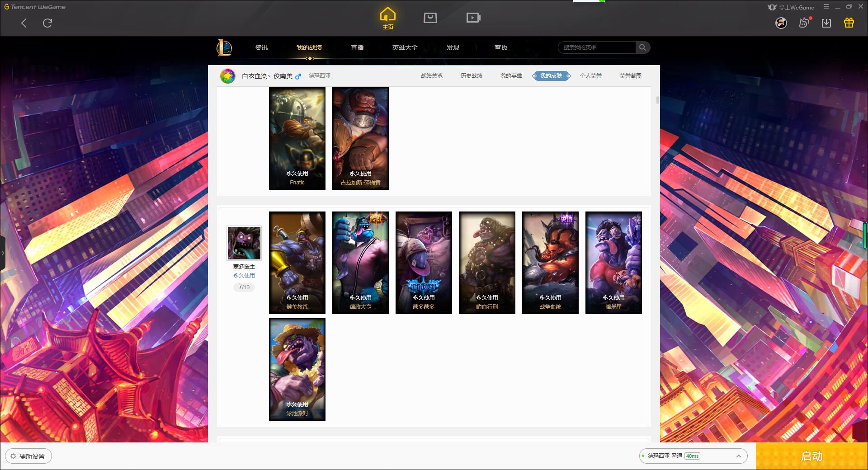Click the League of Legends logo
868x470 pixels.
click(224, 47)
